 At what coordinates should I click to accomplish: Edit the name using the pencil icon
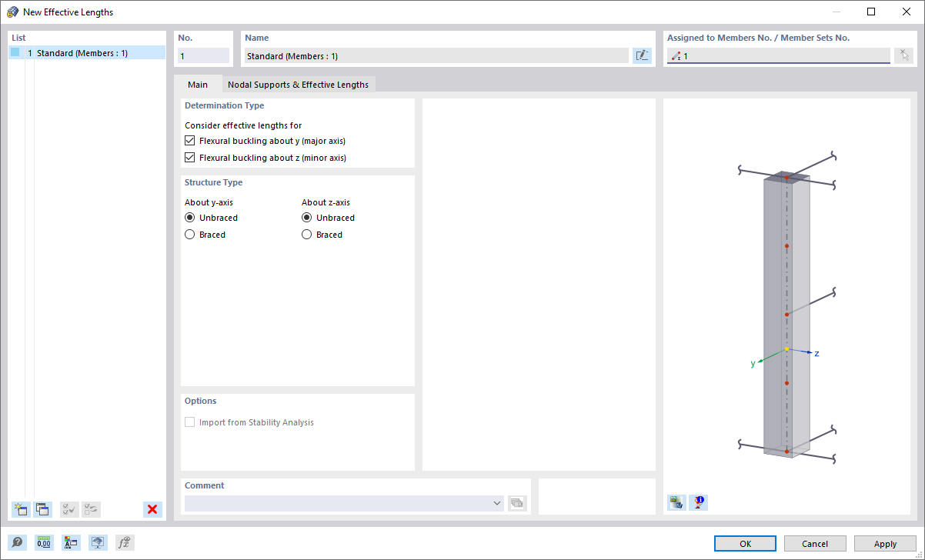(x=642, y=55)
